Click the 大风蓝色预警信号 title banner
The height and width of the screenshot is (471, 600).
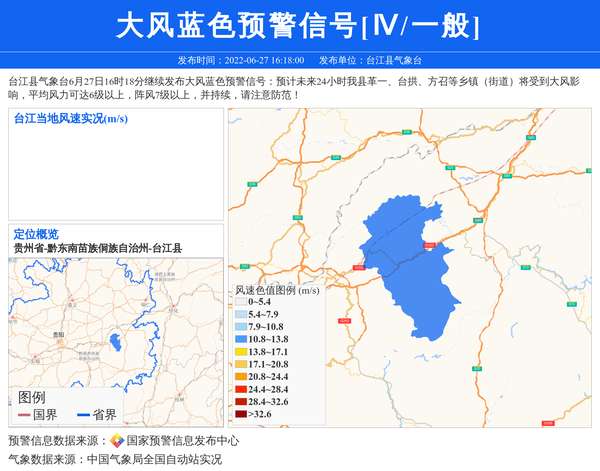pos(298,26)
